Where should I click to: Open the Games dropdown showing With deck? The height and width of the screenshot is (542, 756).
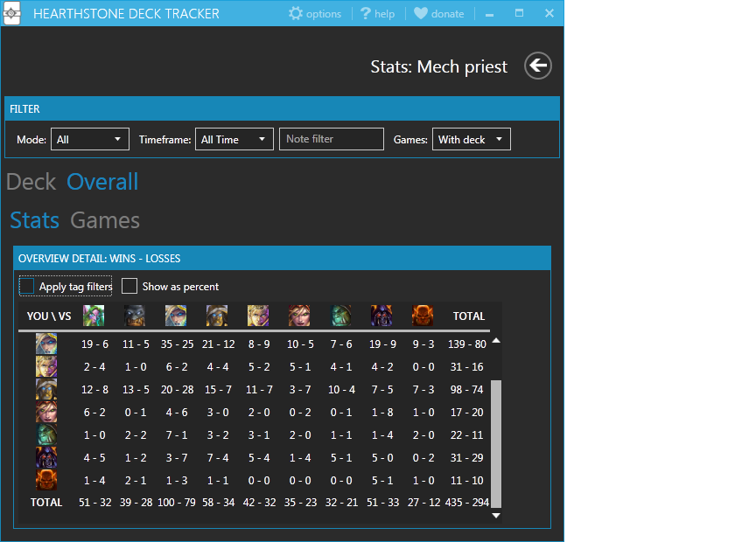471,139
